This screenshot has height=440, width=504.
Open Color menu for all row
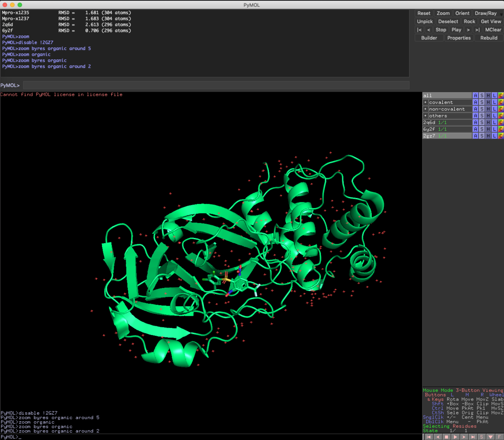[501, 96]
